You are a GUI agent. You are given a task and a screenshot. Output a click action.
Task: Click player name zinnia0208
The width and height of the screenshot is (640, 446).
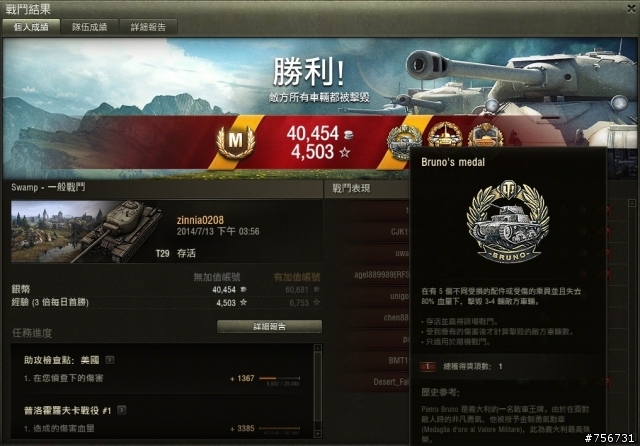pos(200,220)
